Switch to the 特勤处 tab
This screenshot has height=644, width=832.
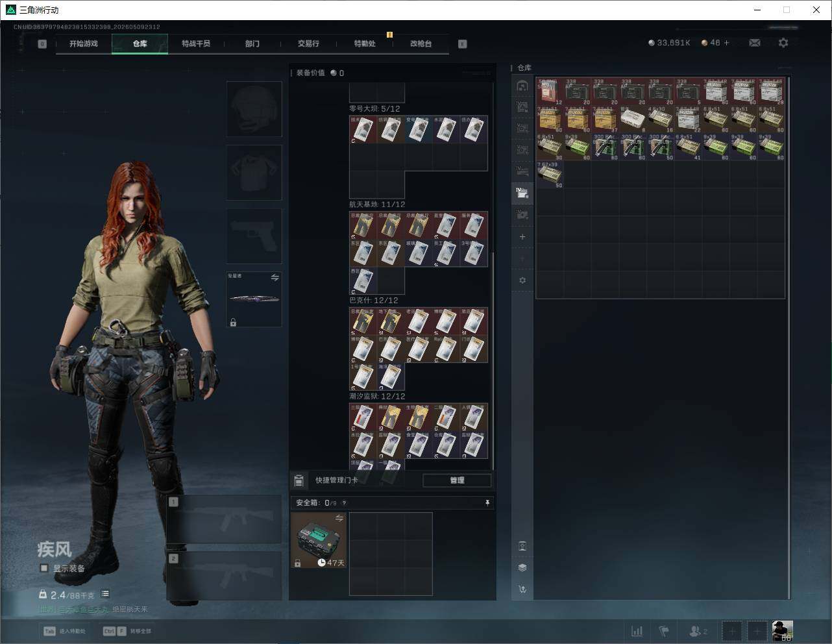coord(365,43)
